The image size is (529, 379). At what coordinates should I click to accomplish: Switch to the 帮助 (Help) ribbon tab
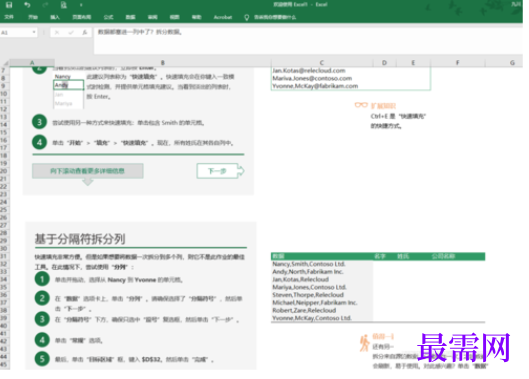pos(196,17)
